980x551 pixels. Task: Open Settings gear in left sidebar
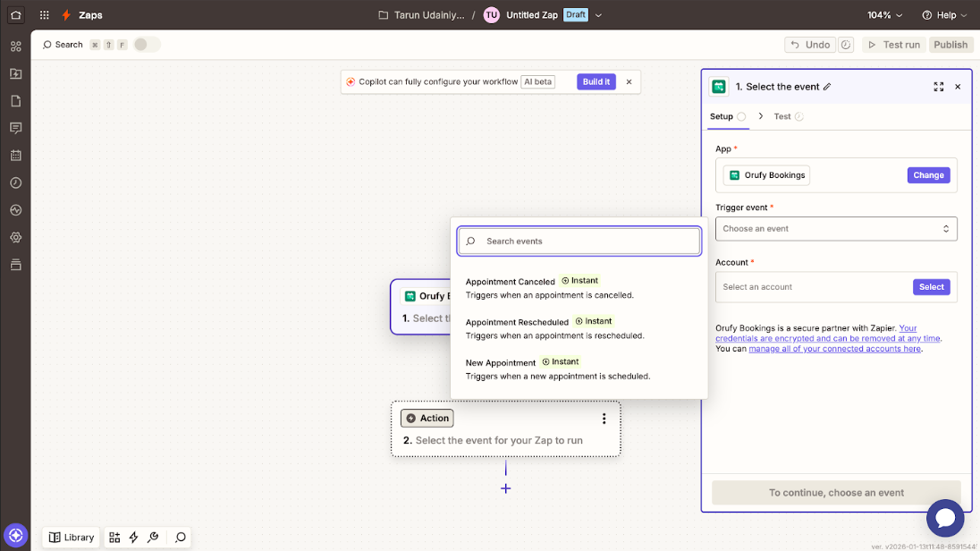pos(15,238)
